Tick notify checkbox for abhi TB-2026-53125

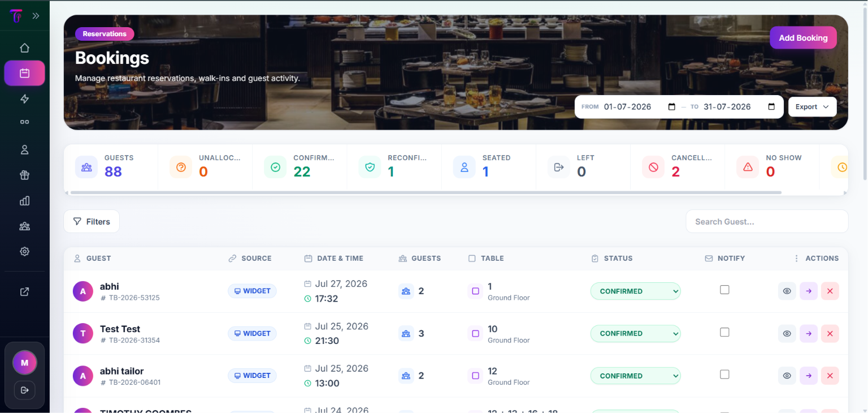point(724,290)
